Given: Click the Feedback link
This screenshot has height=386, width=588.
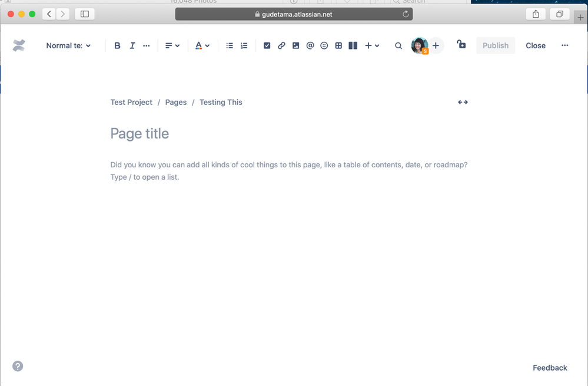Looking at the screenshot, I should [x=550, y=368].
